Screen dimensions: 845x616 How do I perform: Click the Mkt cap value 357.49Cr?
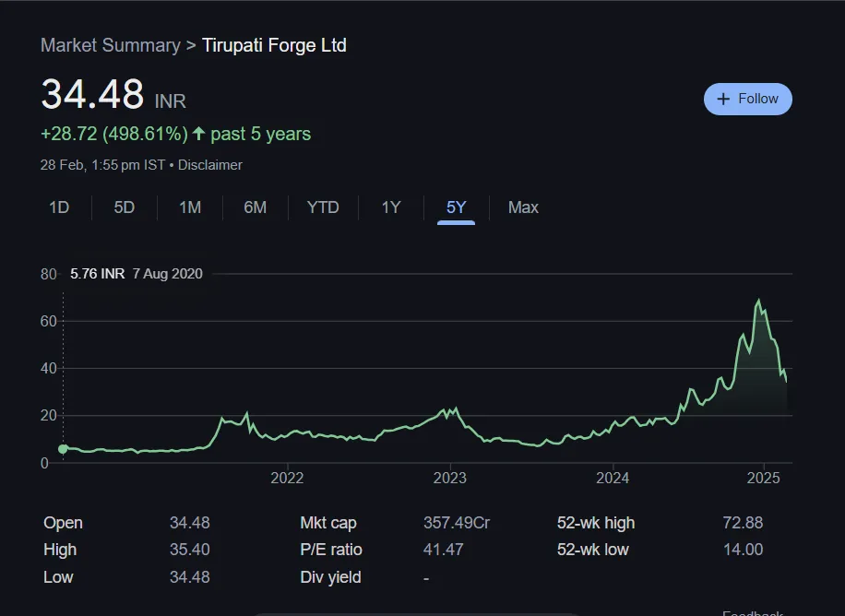[x=457, y=523]
